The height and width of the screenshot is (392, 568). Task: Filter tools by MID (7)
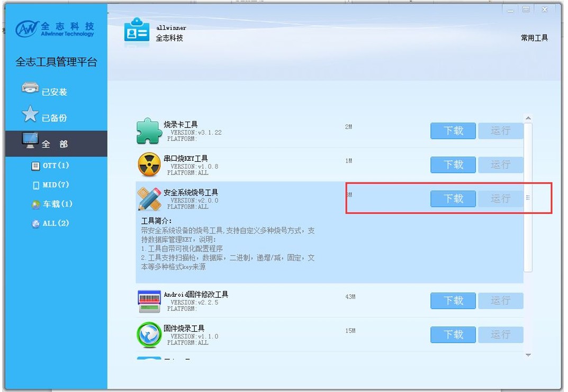pos(50,185)
